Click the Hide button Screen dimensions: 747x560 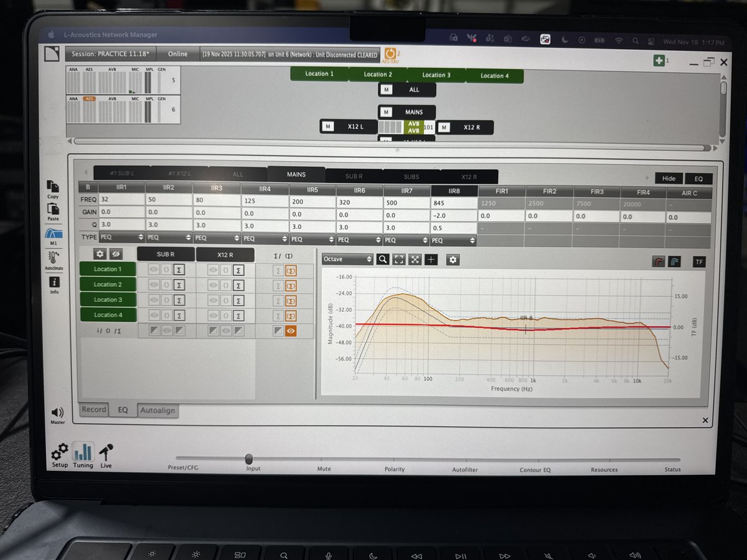coord(669,179)
